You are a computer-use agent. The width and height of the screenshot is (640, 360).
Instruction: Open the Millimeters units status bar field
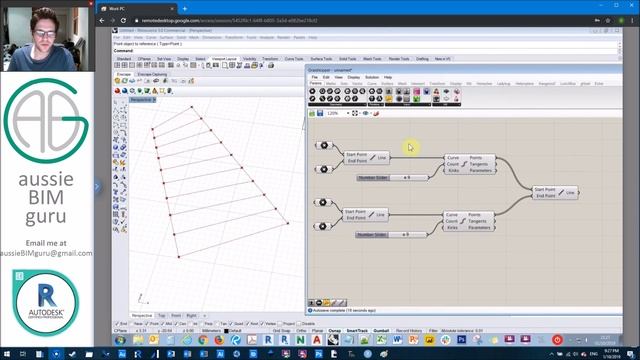[211, 331]
